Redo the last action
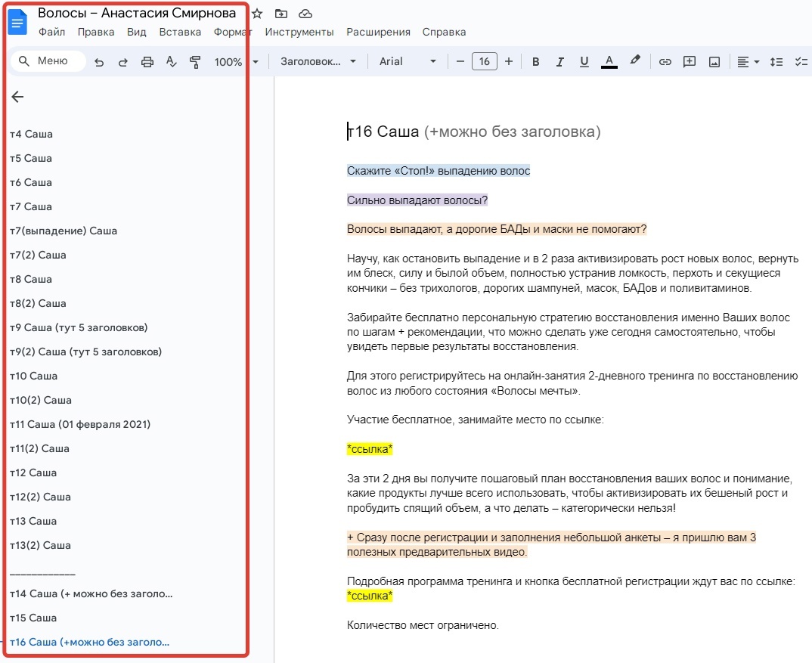 [122, 62]
